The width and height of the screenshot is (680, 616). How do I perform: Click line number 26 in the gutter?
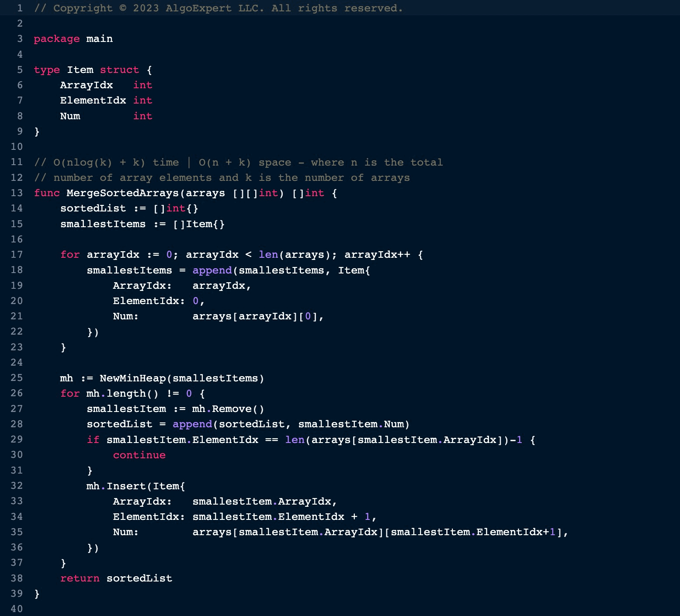17,393
